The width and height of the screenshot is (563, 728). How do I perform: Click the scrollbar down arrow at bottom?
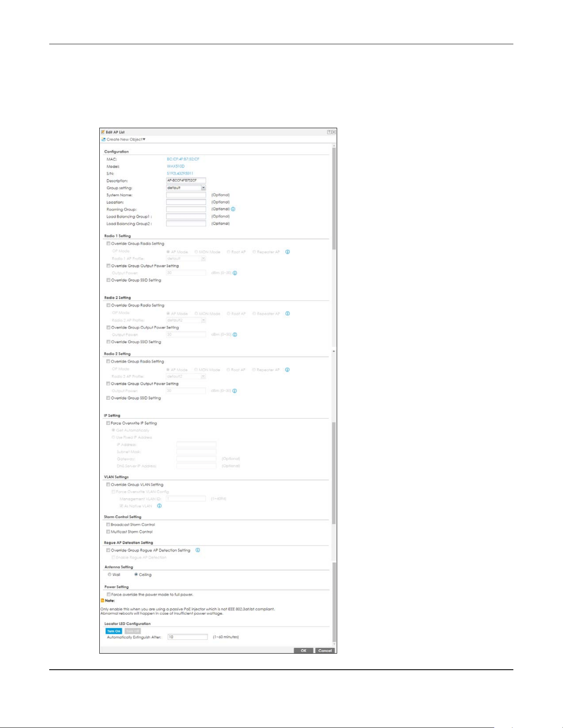click(334, 644)
